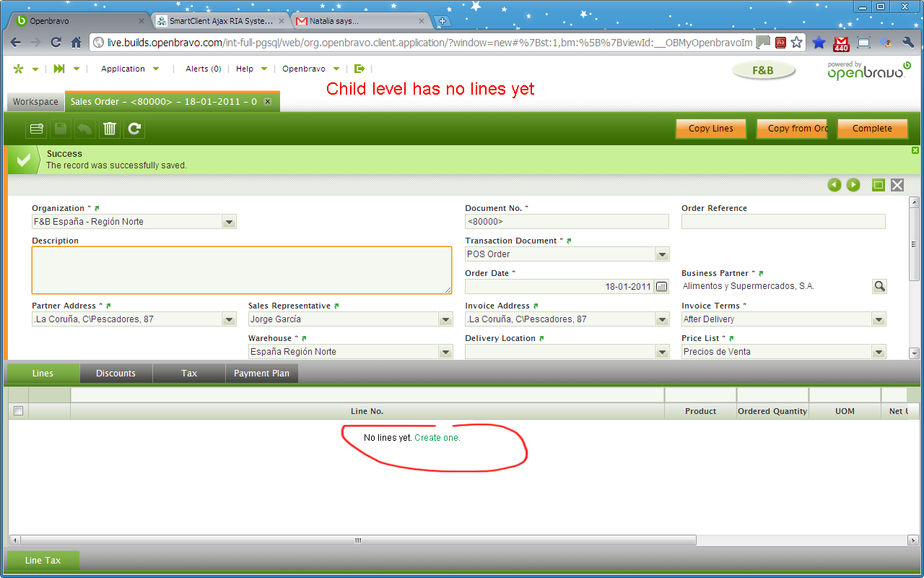The image size is (924, 578).
Task: Follow the Business Partner field link arrow
Action: [x=761, y=274]
